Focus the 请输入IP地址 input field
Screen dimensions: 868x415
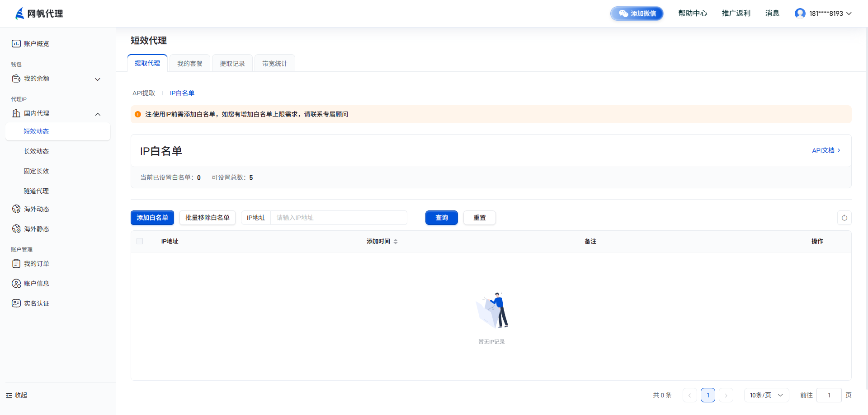click(x=339, y=218)
